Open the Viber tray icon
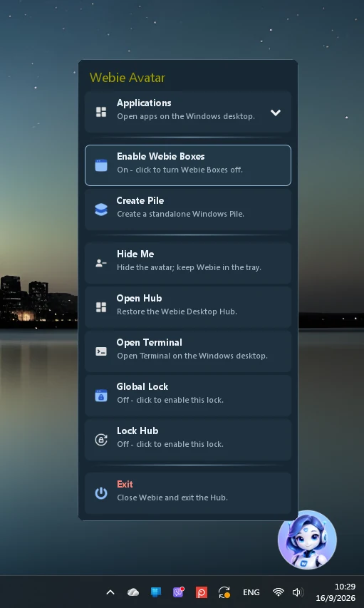This screenshot has width=364, height=608. click(x=178, y=592)
